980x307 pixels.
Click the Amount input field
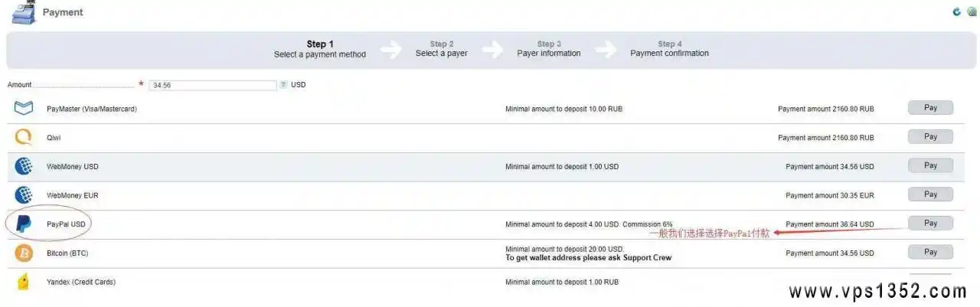(x=213, y=85)
